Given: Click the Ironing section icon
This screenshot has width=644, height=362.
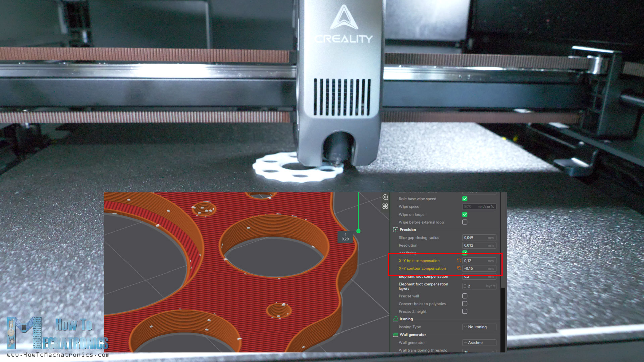Looking at the screenshot, I should tap(395, 319).
